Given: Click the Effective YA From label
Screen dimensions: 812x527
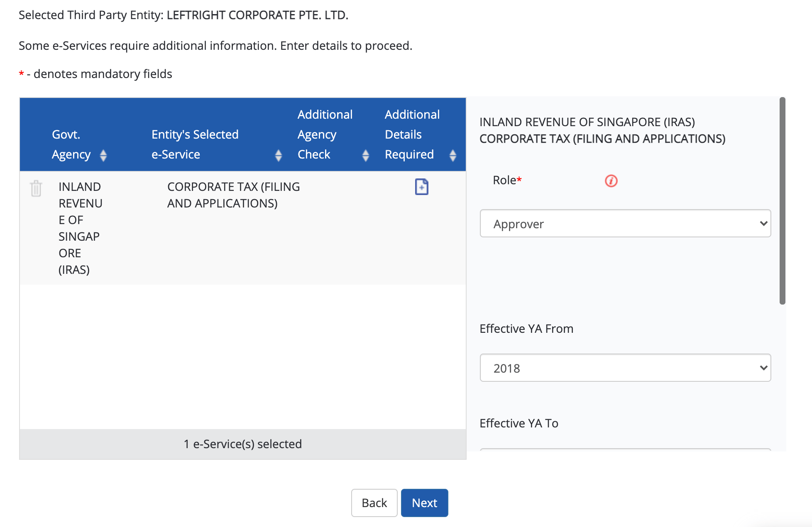Looking at the screenshot, I should [x=526, y=329].
